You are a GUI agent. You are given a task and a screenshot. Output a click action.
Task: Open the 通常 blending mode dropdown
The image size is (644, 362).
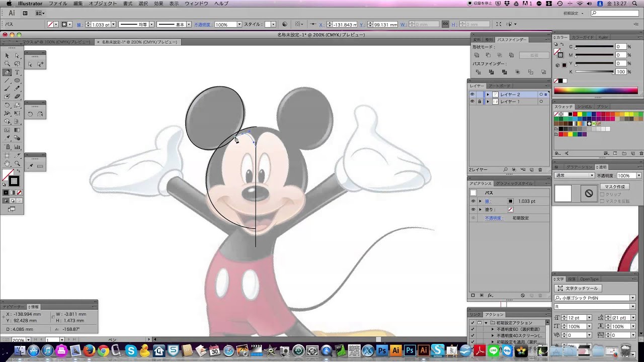click(574, 175)
